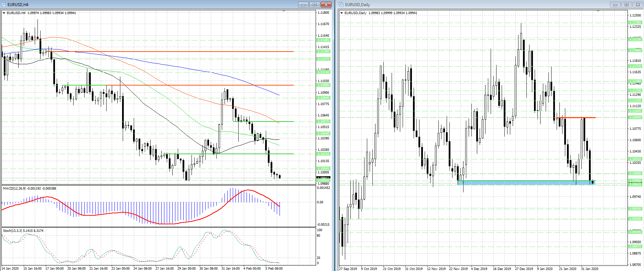Screen dimensions: 644x271
Task: Click the 1.09400 price tag on the Daily axis
Action: point(635,219)
